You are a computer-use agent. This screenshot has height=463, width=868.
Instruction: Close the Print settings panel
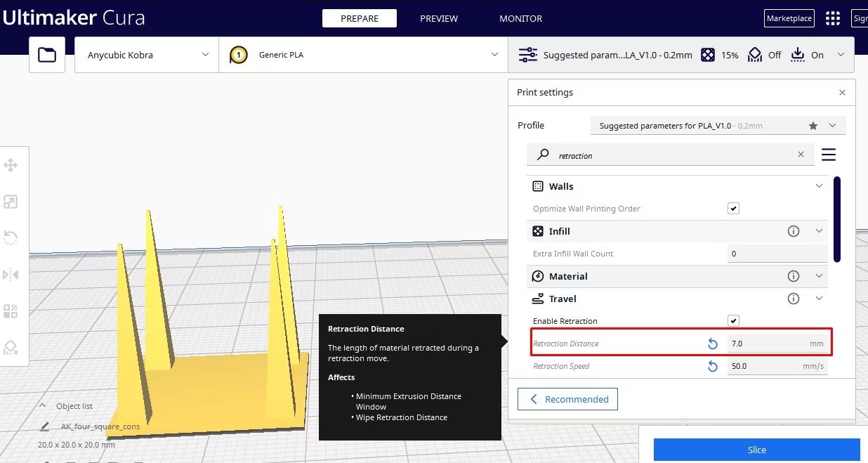pos(842,92)
